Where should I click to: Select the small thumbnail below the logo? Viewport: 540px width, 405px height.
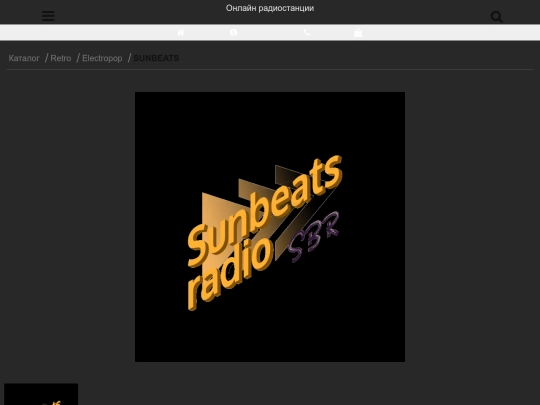pyautogui.click(x=41, y=394)
